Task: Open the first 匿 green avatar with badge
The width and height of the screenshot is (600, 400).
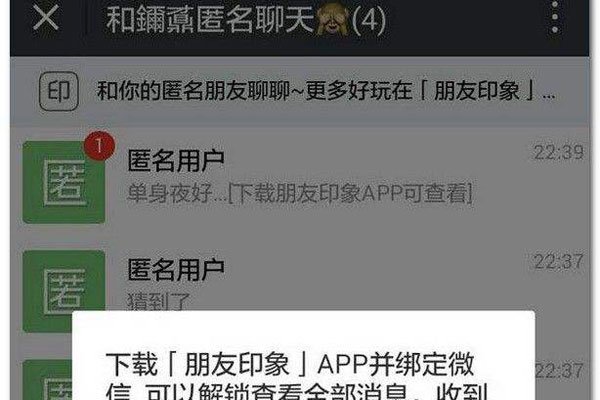Action: click(64, 182)
